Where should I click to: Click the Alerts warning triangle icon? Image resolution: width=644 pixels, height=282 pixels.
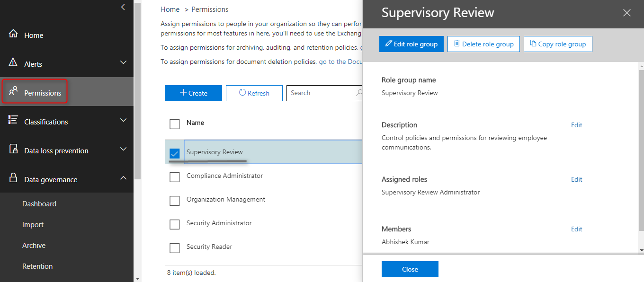[x=13, y=63]
